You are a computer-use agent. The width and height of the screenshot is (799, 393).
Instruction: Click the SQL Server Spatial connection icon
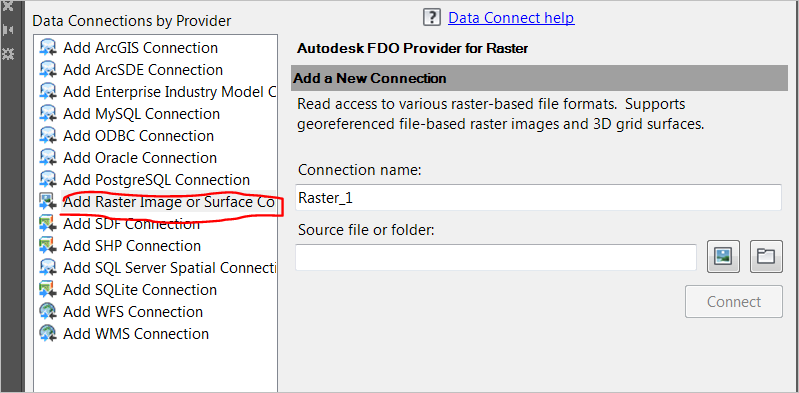coord(48,268)
